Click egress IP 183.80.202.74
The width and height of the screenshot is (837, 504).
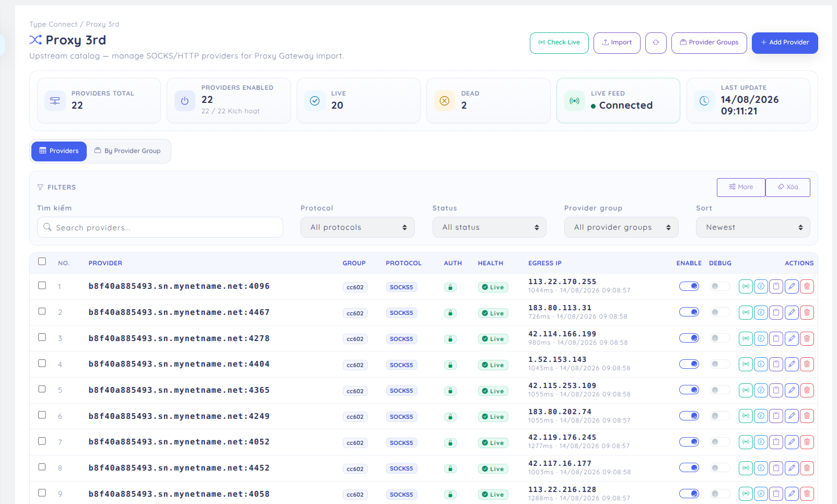pyautogui.click(x=560, y=412)
